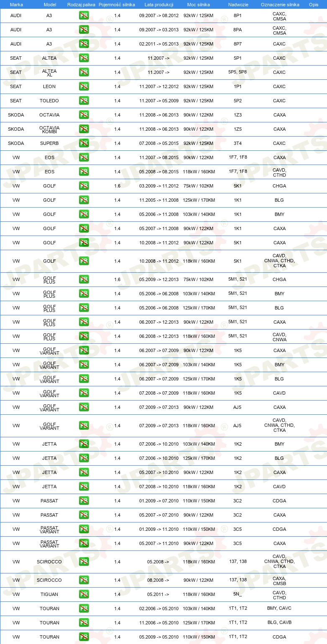Screen dimensions: 327x644
Task: Select the fuel icon for SEAT ALTEA XL
Action: point(84,72)
